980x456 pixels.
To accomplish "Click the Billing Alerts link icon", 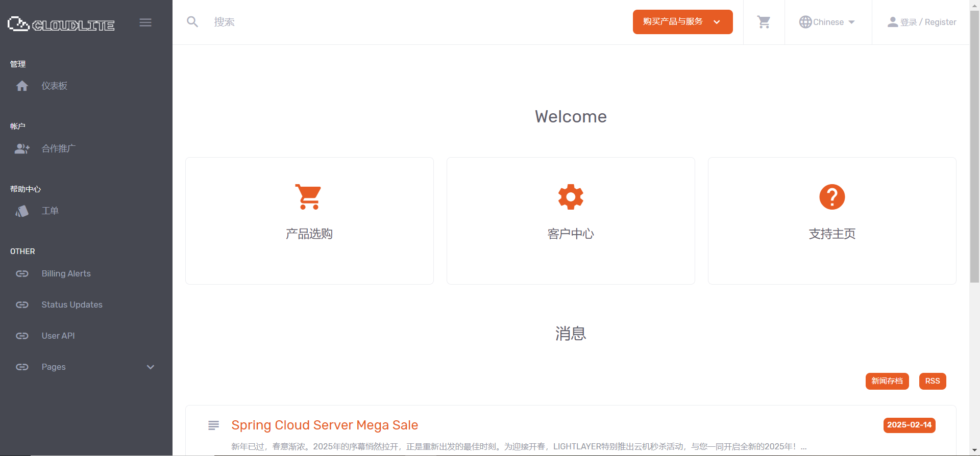I will click(22, 274).
